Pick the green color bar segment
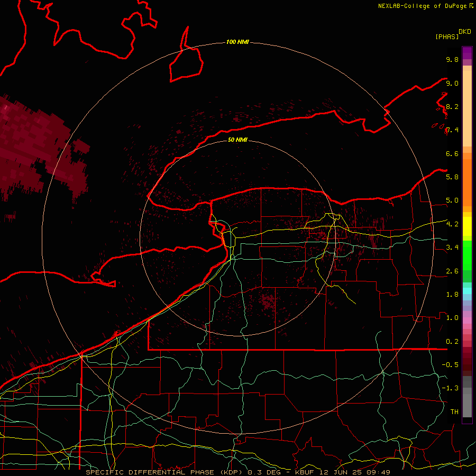476x476 pixels. coord(467,256)
